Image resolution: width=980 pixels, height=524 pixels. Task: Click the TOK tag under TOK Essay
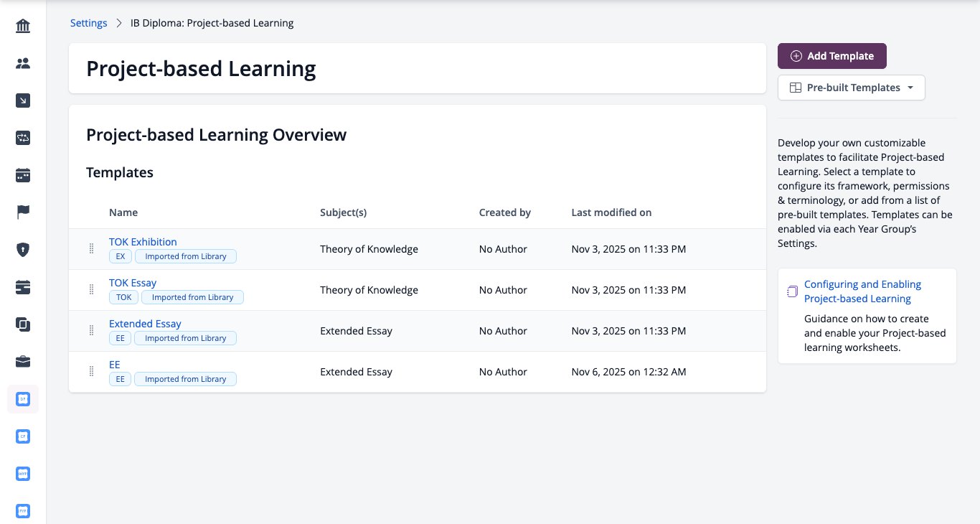click(124, 297)
